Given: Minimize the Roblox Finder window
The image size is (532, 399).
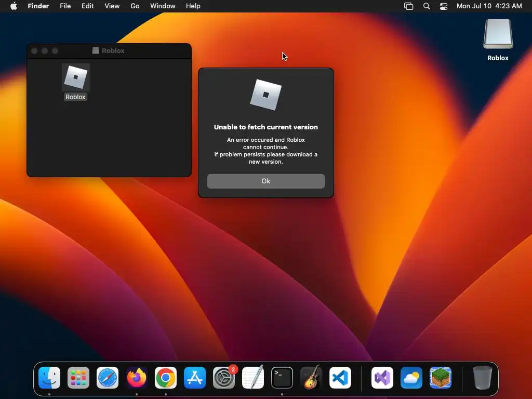Looking at the screenshot, I should pos(45,51).
